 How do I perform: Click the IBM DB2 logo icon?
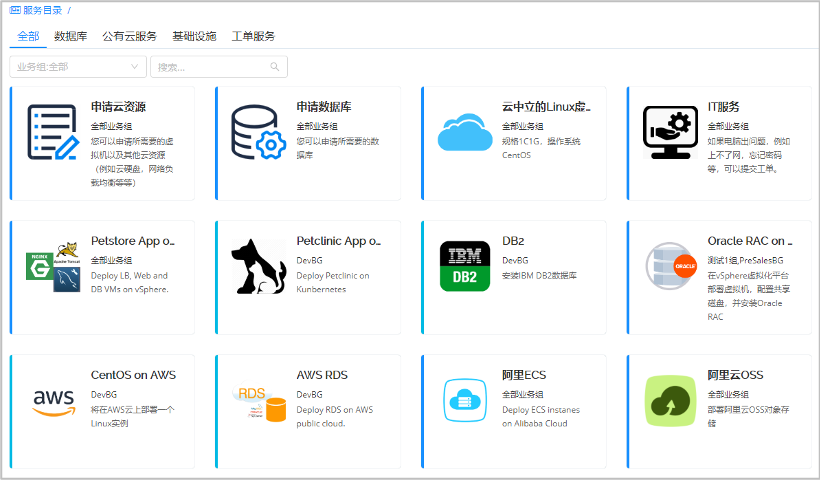(465, 266)
